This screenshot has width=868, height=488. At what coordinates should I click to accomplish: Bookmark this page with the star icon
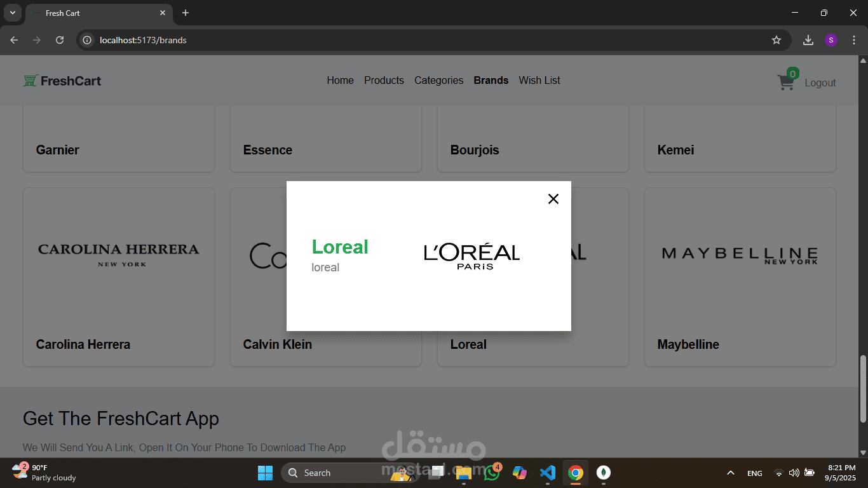coord(776,40)
